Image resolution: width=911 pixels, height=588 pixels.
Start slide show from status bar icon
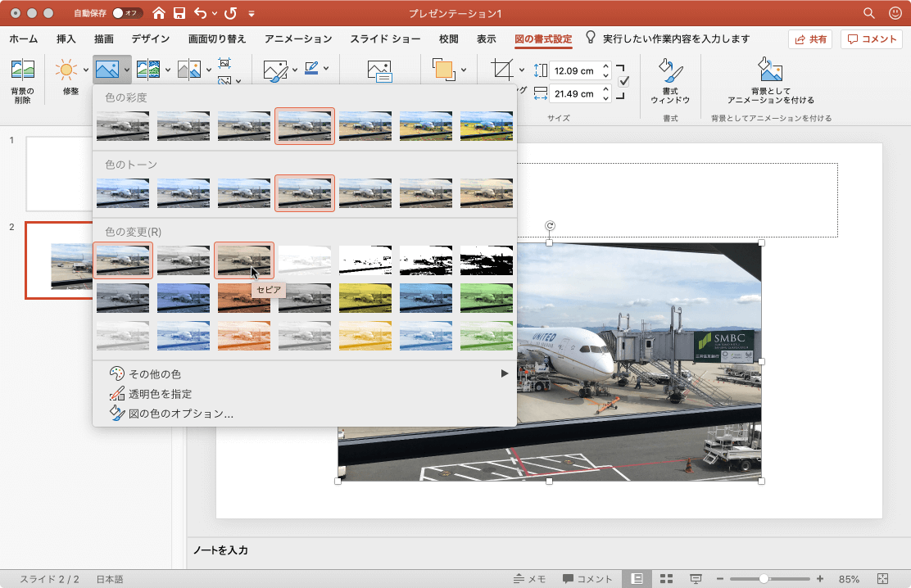tap(696, 579)
